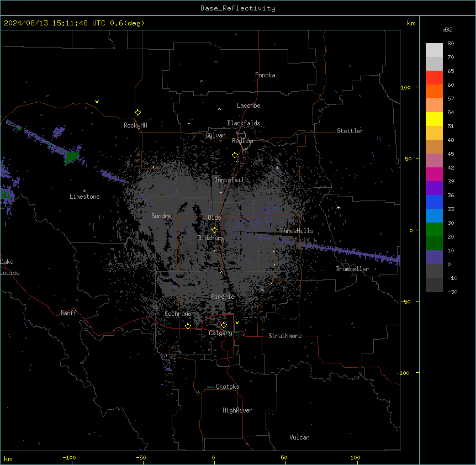Click the Calgary city label
476x465 pixels.
point(220,333)
